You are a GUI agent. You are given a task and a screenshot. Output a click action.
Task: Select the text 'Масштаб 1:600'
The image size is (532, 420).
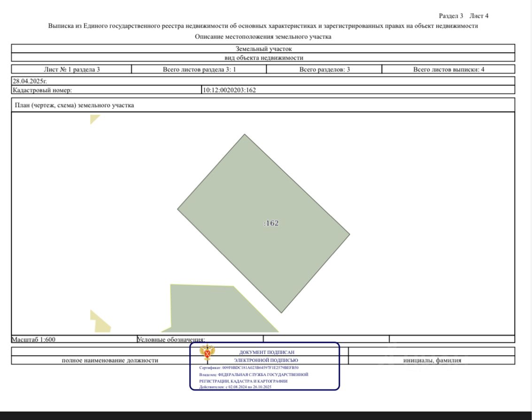click(34, 339)
